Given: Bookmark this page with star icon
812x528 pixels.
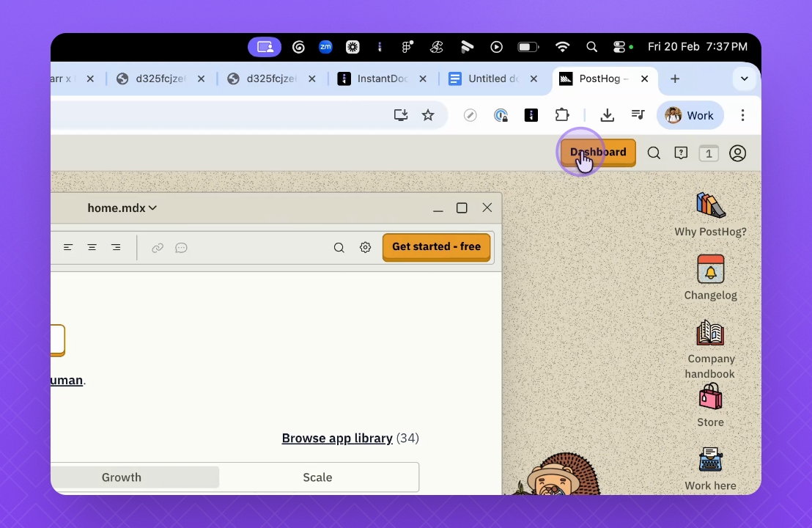Looking at the screenshot, I should pyautogui.click(x=428, y=115).
